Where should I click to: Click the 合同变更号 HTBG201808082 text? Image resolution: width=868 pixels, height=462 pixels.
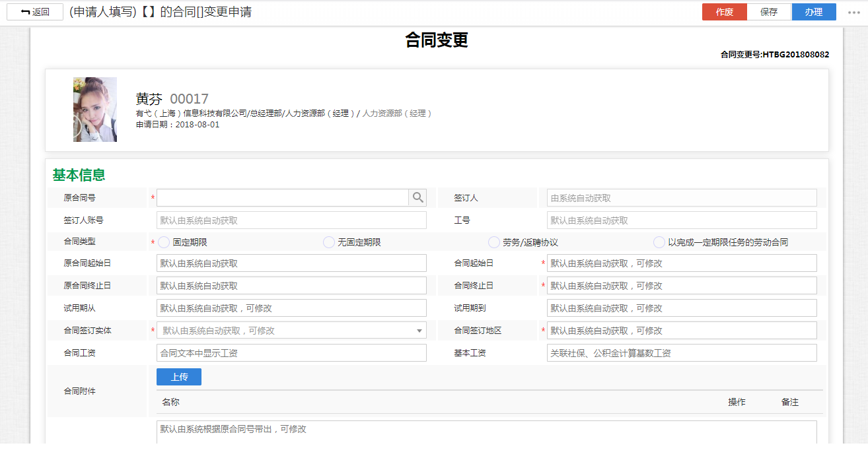[x=775, y=55]
